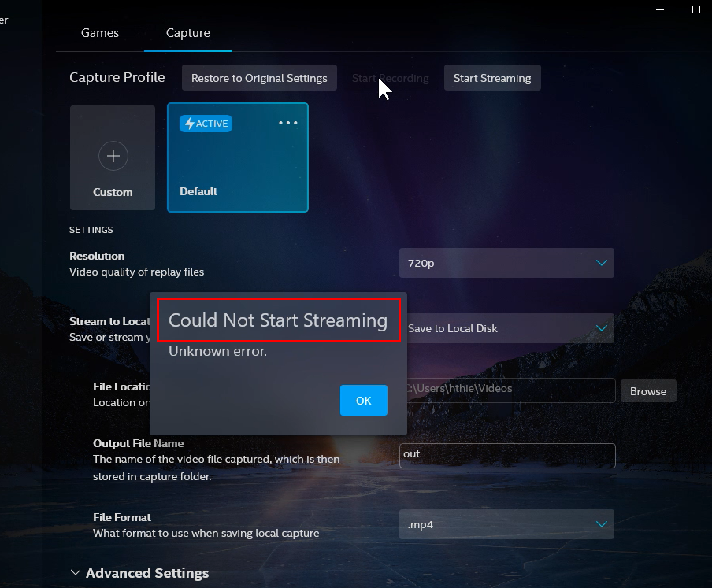The image size is (712, 588).
Task: Focus the Output File Name field
Action: 506,455
